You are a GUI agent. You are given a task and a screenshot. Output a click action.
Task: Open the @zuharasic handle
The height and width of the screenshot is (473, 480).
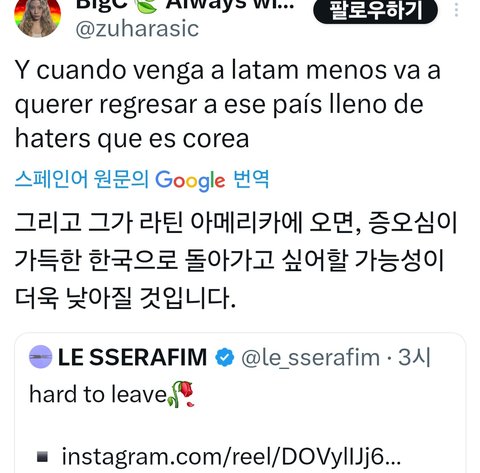[x=137, y=29]
